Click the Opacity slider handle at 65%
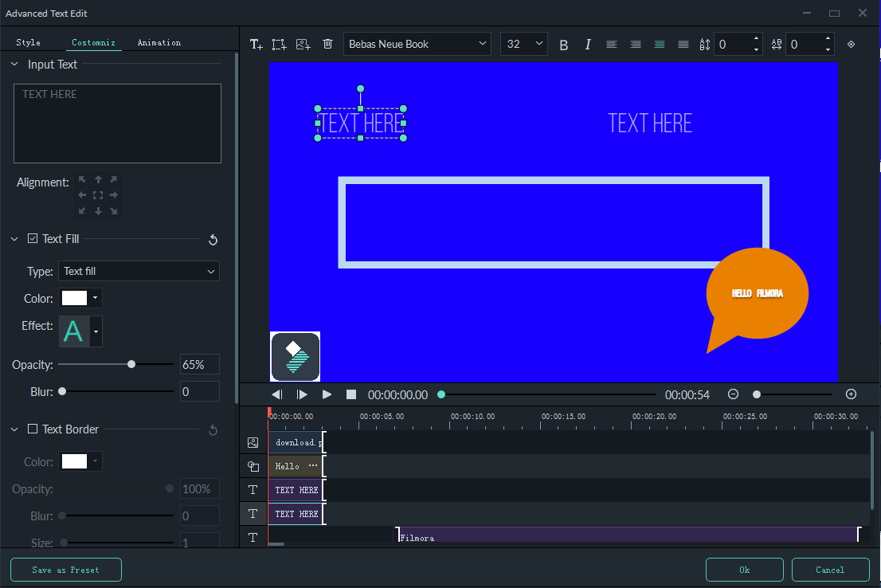881x588 pixels. pos(131,364)
